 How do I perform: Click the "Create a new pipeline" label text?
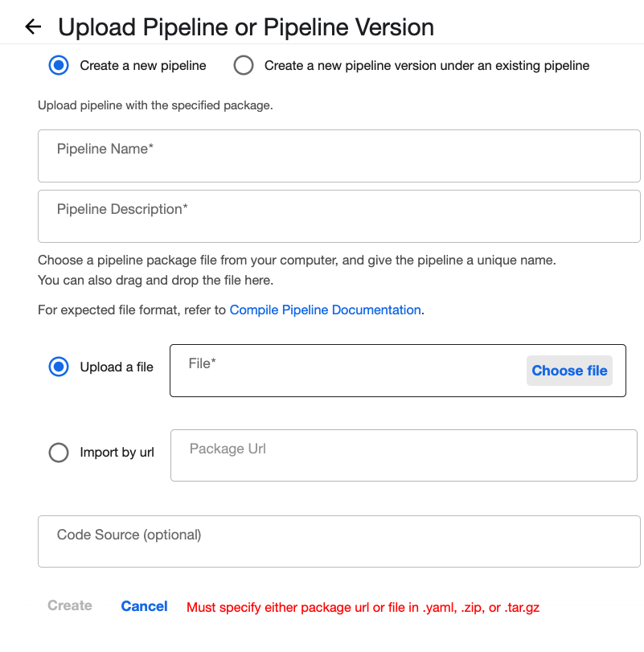(143, 65)
